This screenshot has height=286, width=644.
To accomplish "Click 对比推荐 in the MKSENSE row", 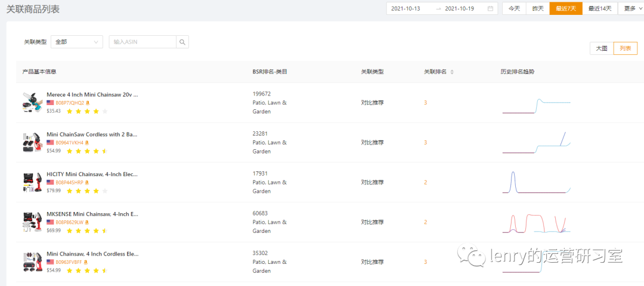I will [x=373, y=222].
